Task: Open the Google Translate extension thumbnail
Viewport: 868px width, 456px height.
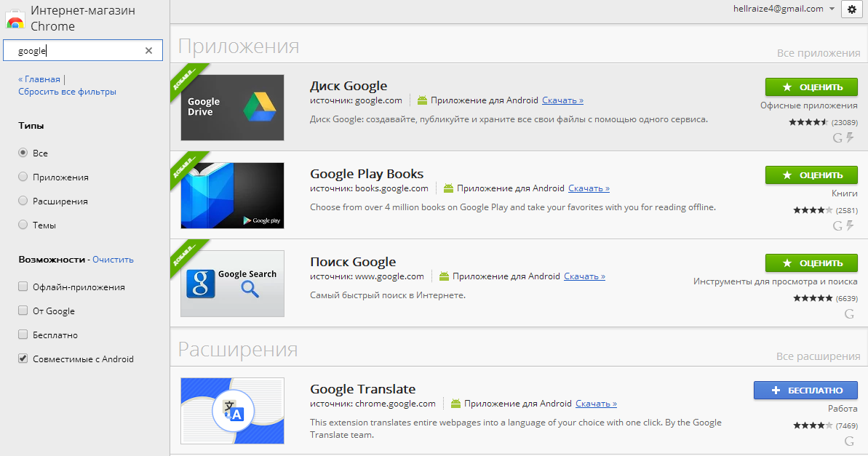Action: [x=233, y=411]
